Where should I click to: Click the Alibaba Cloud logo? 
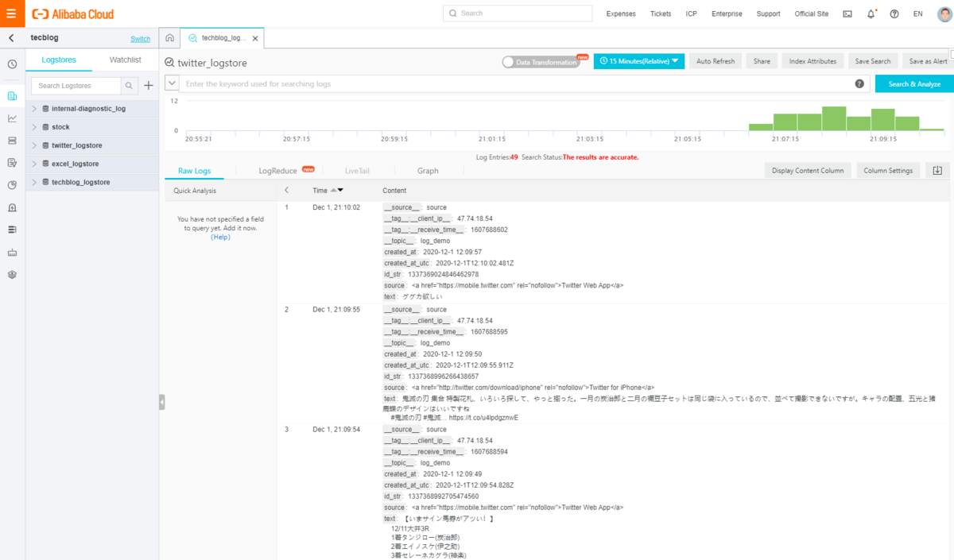pos(72,14)
